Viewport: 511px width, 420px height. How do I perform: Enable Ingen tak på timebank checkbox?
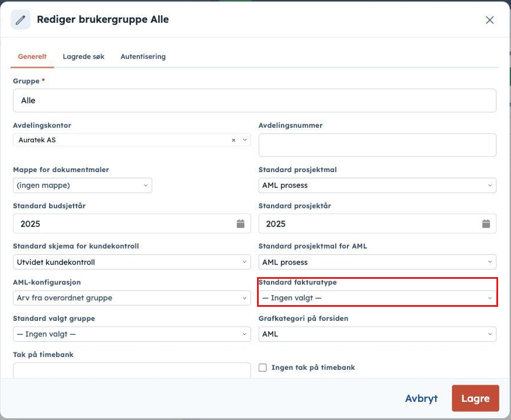[263, 367]
